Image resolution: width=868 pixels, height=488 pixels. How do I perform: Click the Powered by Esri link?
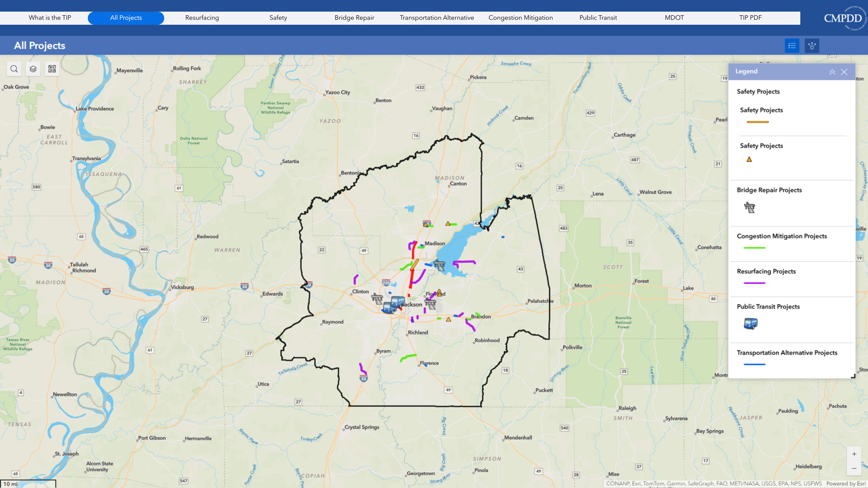click(x=846, y=483)
